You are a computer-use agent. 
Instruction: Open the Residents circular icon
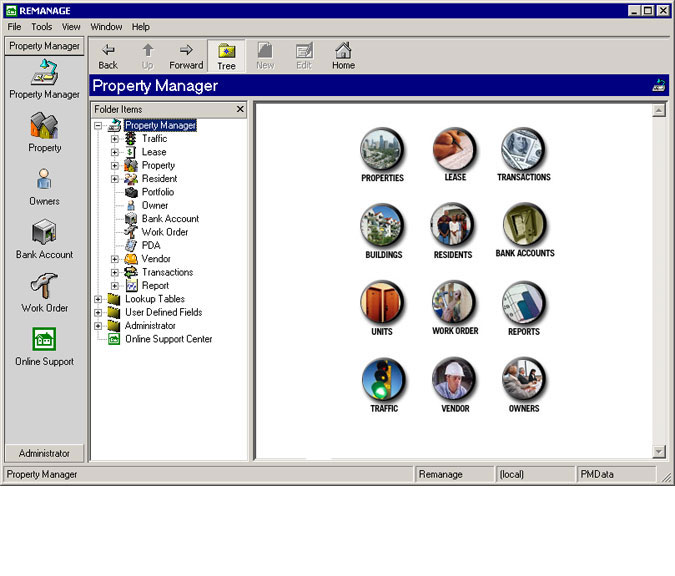pos(452,225)
